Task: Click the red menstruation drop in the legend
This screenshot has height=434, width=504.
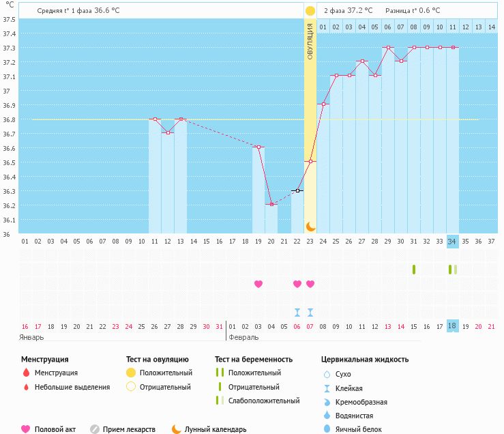Action: click(26, 373)
